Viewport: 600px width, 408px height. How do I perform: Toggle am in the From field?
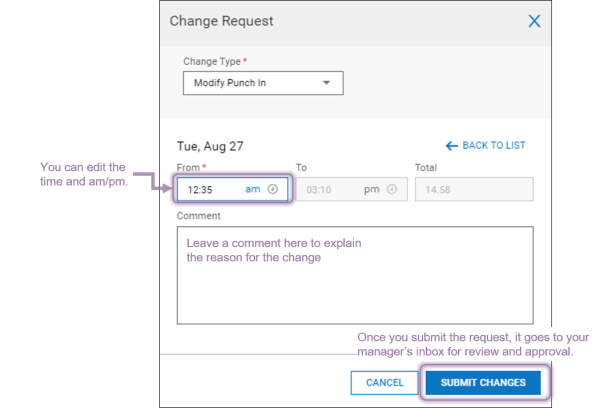click(253, 189)
